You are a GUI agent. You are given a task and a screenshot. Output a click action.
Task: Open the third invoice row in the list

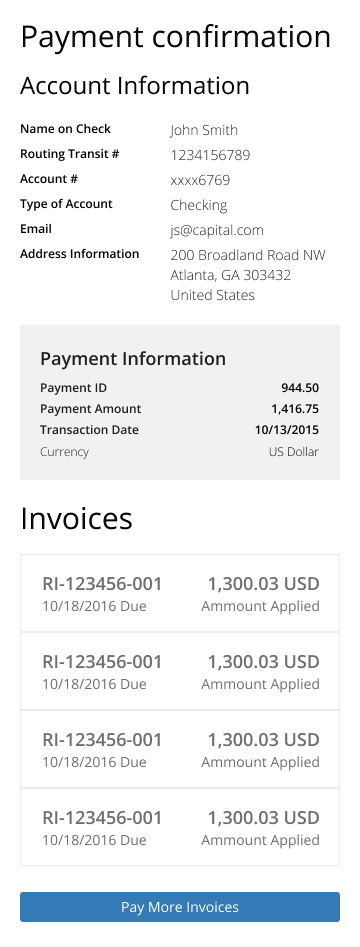pyautogui.click(x=180, y=749)
